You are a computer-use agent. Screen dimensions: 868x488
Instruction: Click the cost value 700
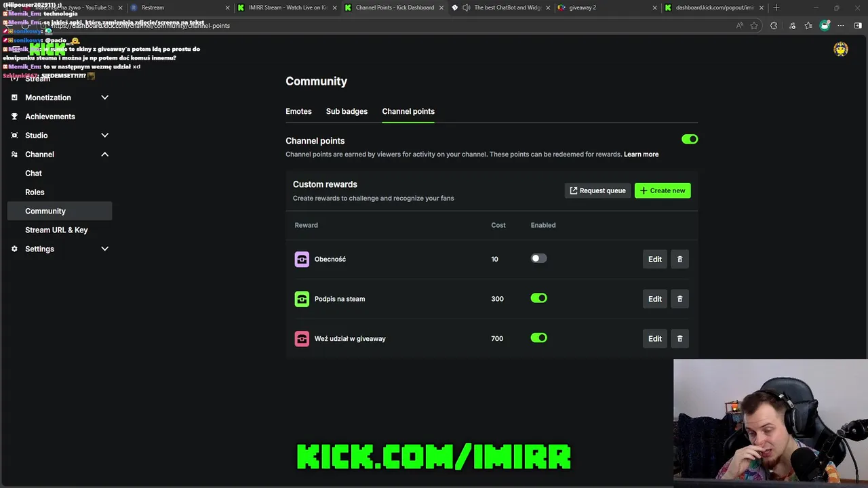[497, 338]
